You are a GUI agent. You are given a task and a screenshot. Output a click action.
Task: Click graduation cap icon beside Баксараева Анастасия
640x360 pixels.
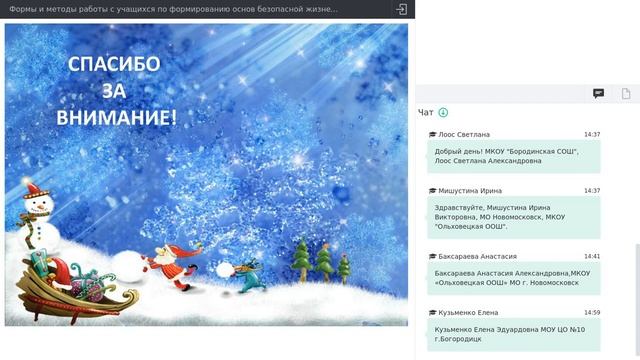[432, 256]
